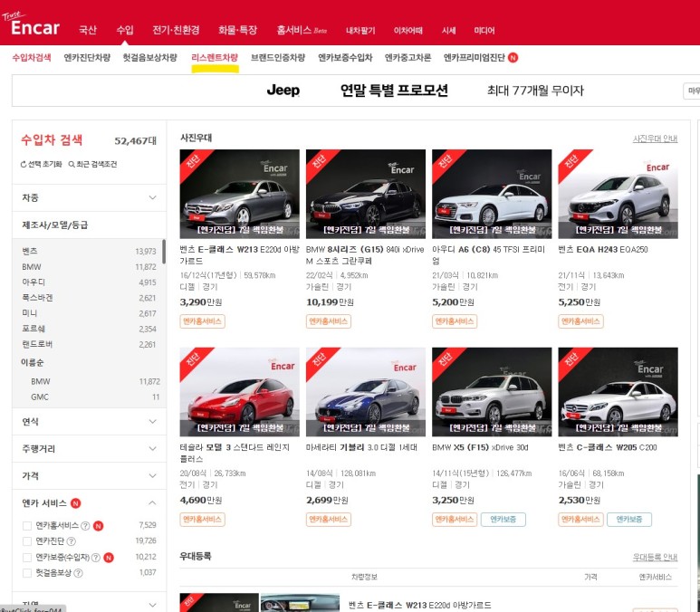This screenshot has width=700, height=612.
Task: Click help icon next to 헛걸음보상
Action: [78, 573]
